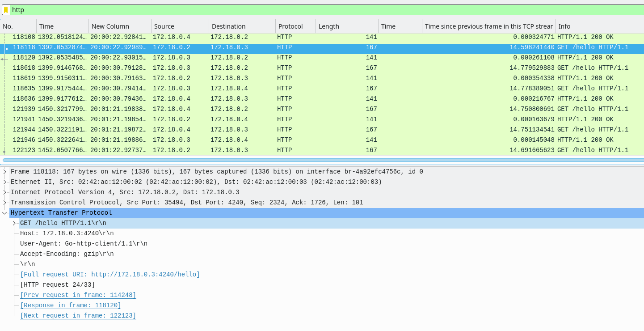Click the bookmark icon in the filter bar
The image size is (644, 331).
(x=5, y=9)
